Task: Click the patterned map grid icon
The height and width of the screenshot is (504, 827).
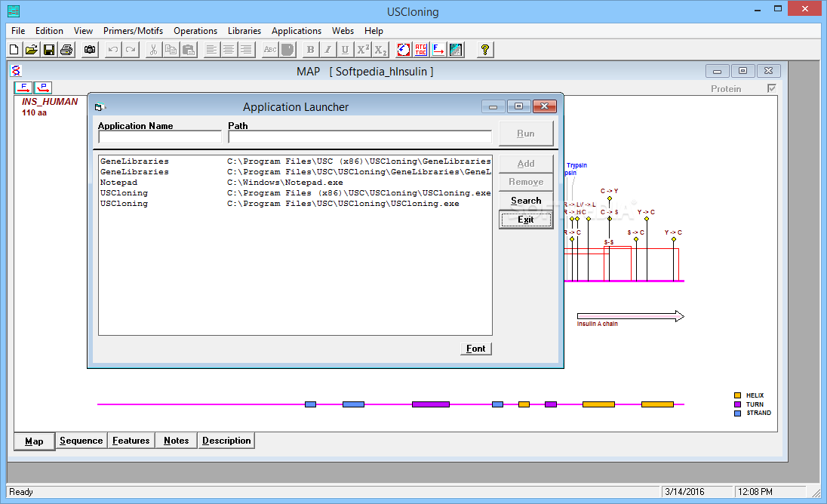Action: (456, 50)
